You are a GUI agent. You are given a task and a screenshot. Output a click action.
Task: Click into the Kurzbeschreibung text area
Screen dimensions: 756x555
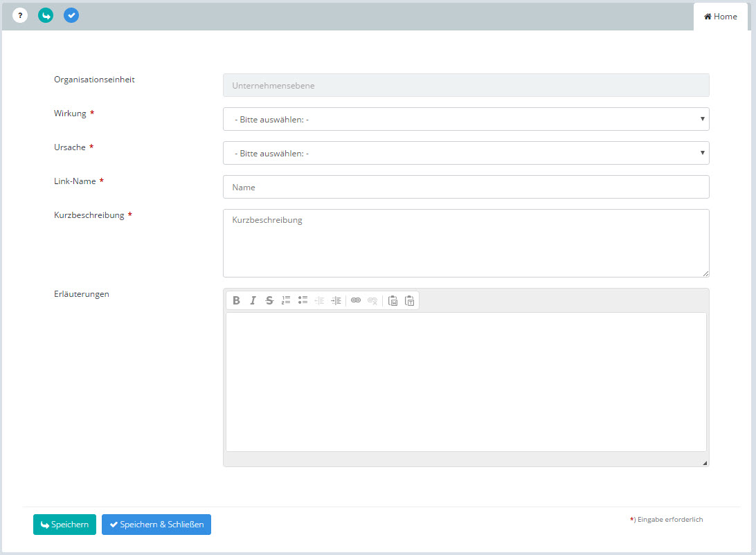coord(466,243)
